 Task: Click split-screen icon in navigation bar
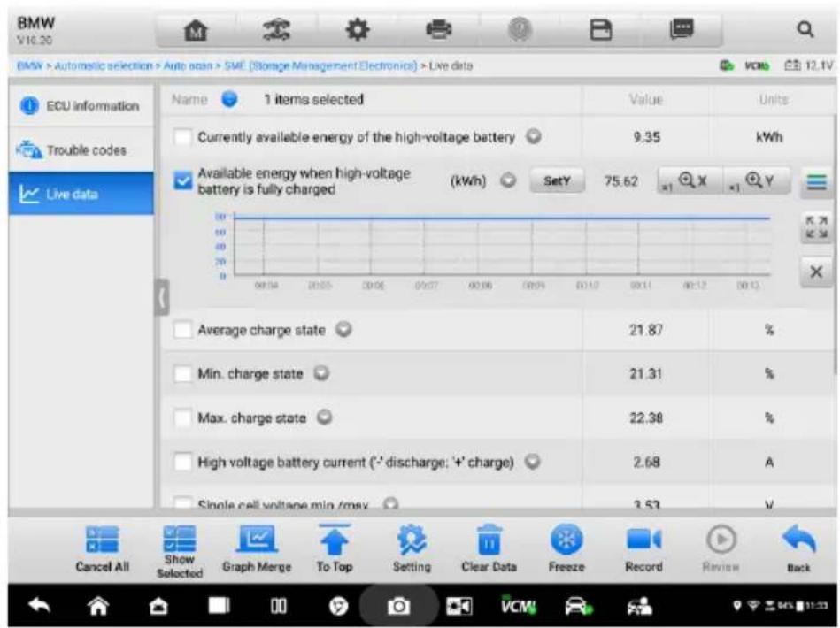pos(278,606)
